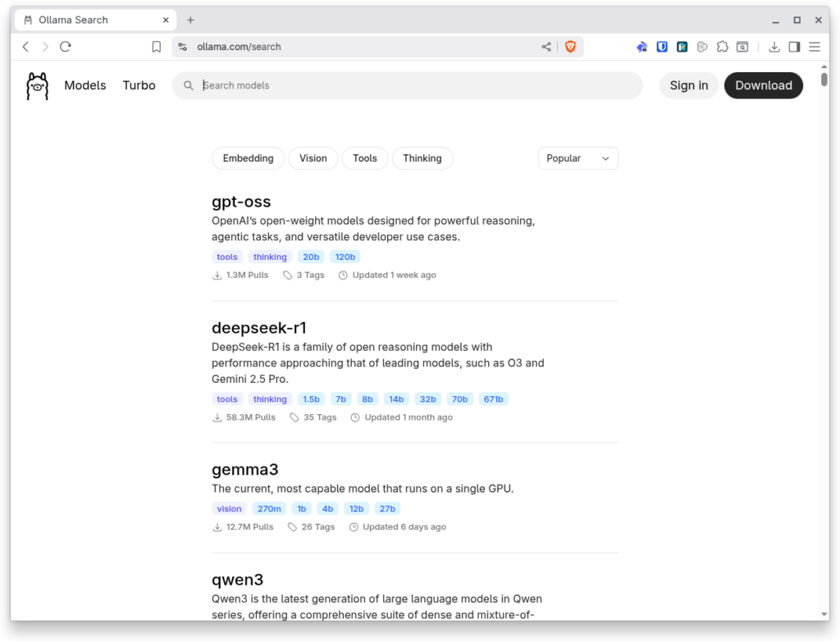The image size is (840, 642).
Task: Open the Popular sort dropdown
Action: (x=578, y=158)
